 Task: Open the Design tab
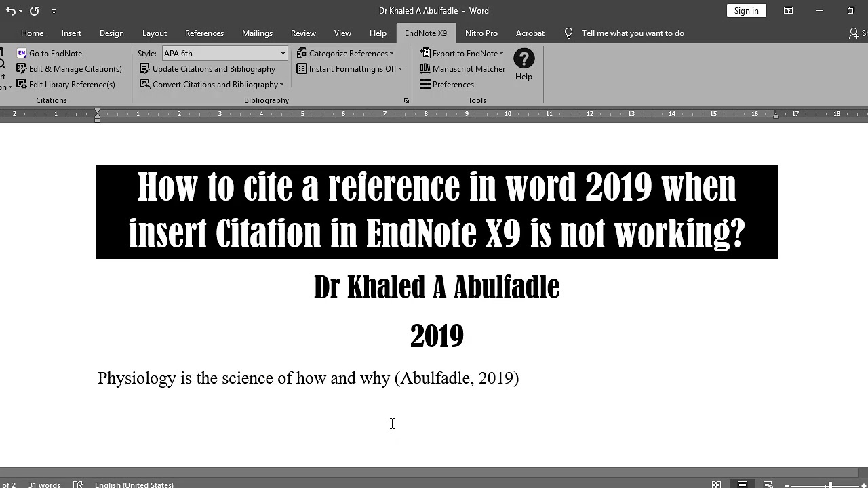point(111,33)
